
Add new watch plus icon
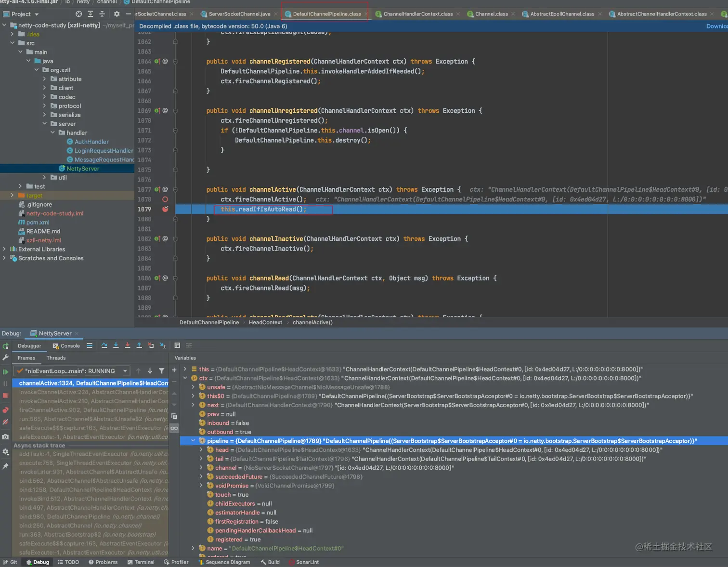pyautogui.click(x=174, y=370)
